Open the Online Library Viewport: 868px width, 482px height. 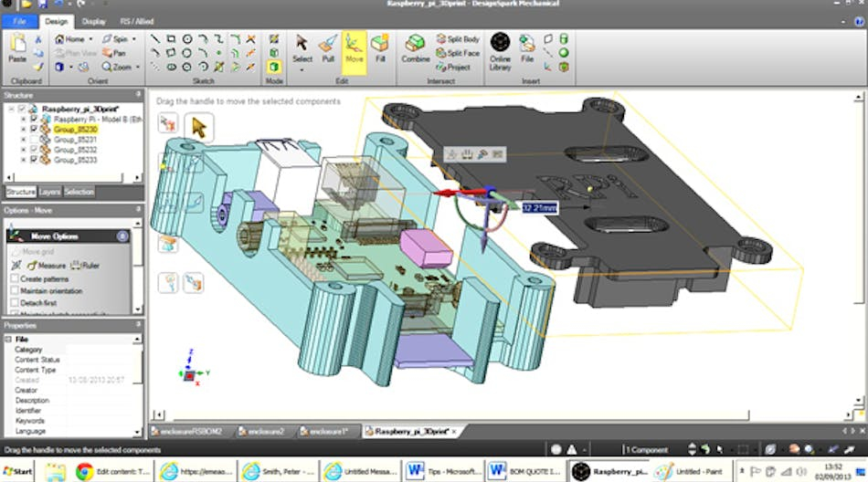pyautogui.click(x=500, y=51)
